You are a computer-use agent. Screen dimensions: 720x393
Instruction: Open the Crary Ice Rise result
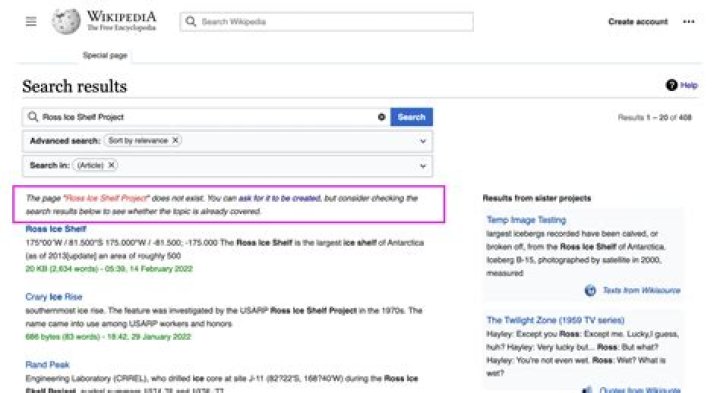pyautogui.click(x=54, y=297)
